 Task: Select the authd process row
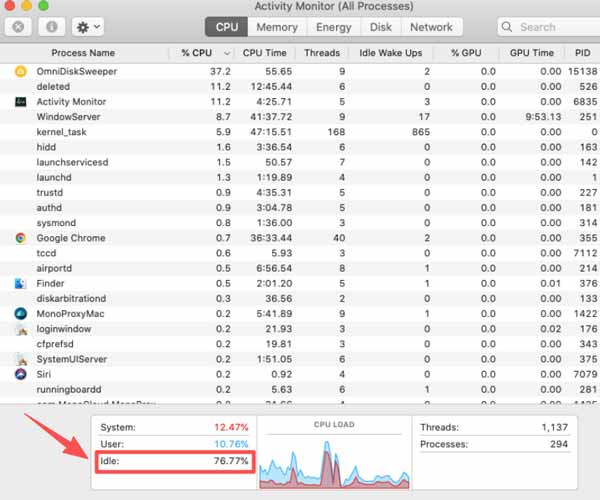(300, 208)
